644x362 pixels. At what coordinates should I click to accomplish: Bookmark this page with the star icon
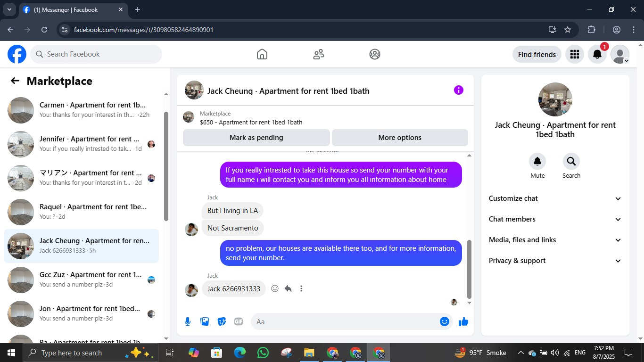point(568,30)
